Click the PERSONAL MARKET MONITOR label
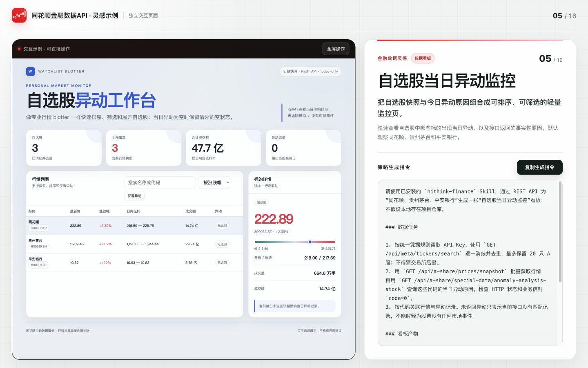Viewport: 588px width, 368px height. point(59,86)
